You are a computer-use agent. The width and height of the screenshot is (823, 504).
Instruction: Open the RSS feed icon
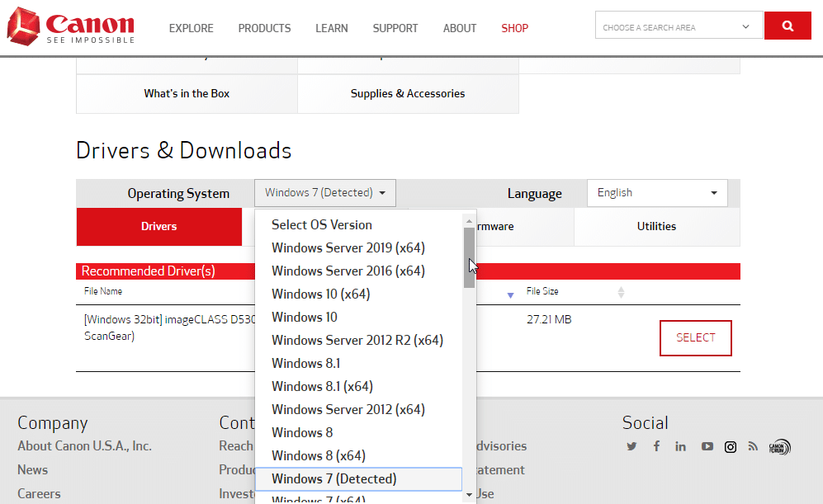(x=753, y=446)
